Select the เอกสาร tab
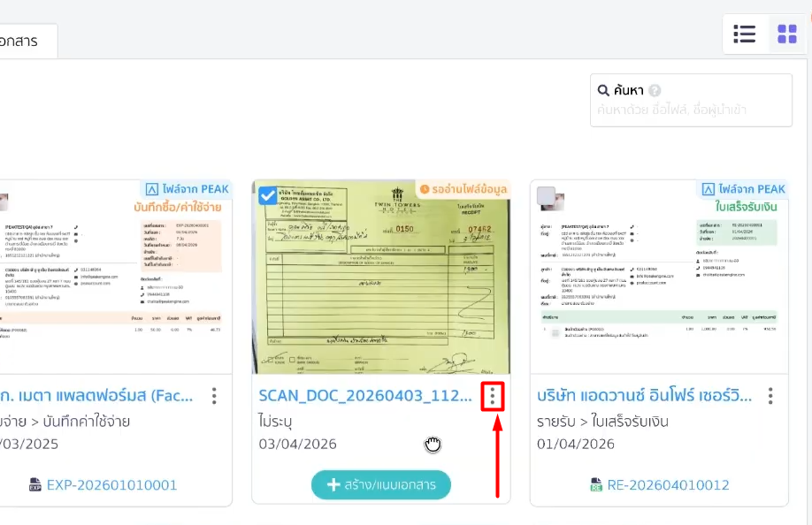The height and width of the screenshot is (525, 812). pos(20,41)
